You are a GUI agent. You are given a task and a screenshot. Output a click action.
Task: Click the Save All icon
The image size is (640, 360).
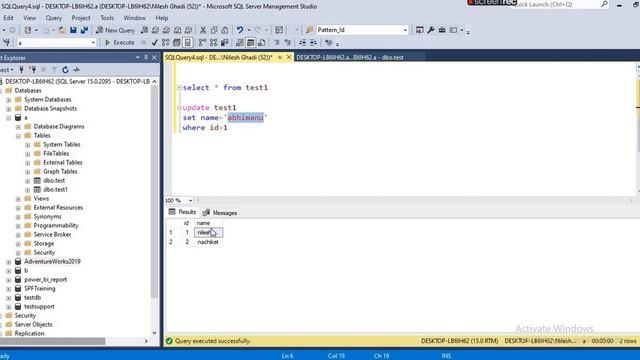coord(84,30)
